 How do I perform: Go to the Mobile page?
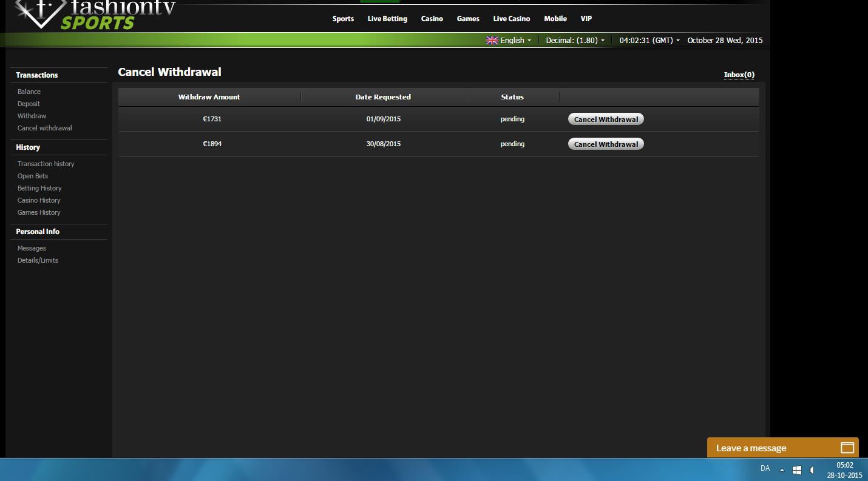coord(555,19)
